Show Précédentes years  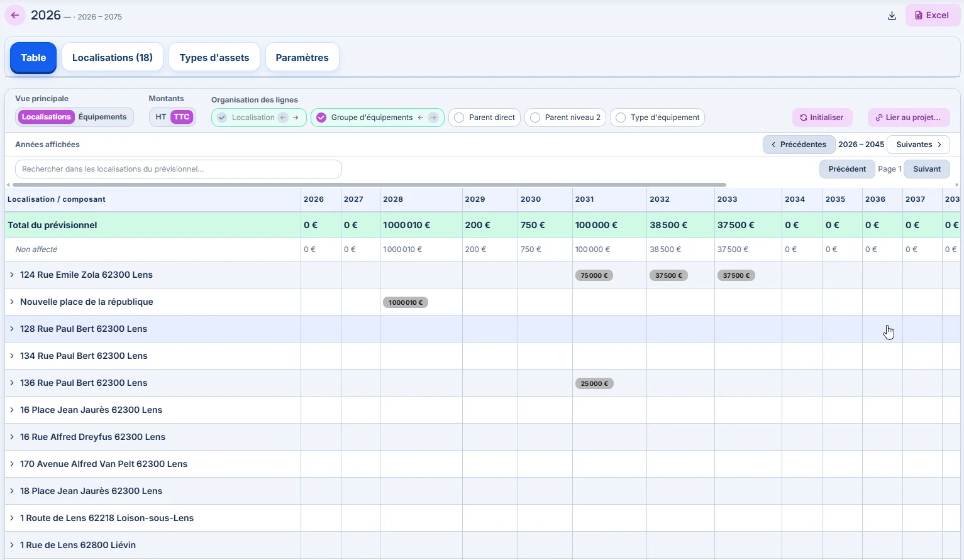click(799, 145)
